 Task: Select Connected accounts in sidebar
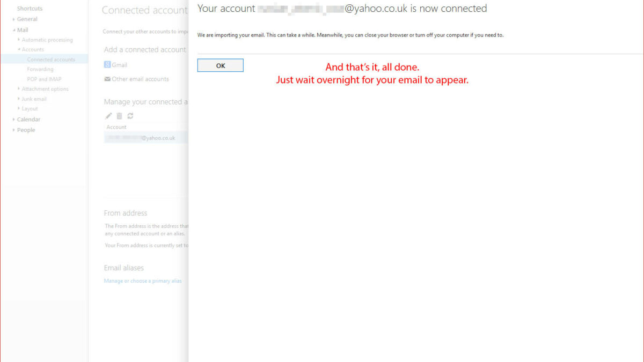[x=51, y=60]
